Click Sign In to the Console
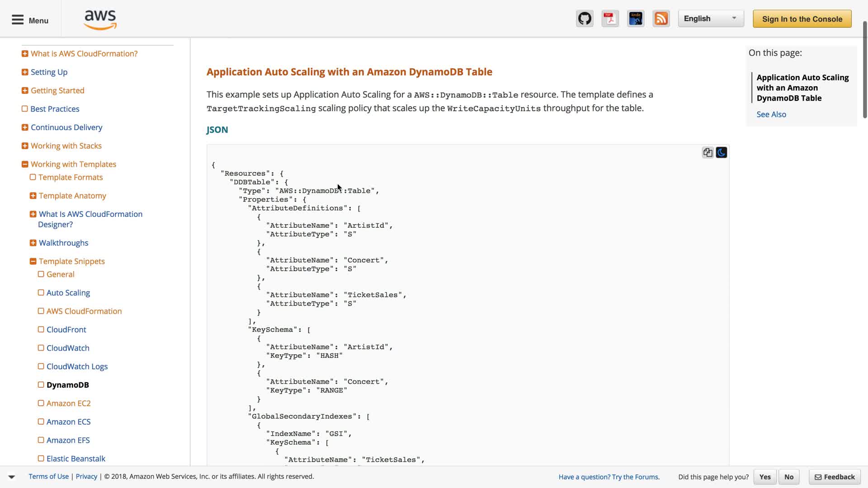Viewport: 868px width, 488px height. pyautogui.click(x=802, y=19)
